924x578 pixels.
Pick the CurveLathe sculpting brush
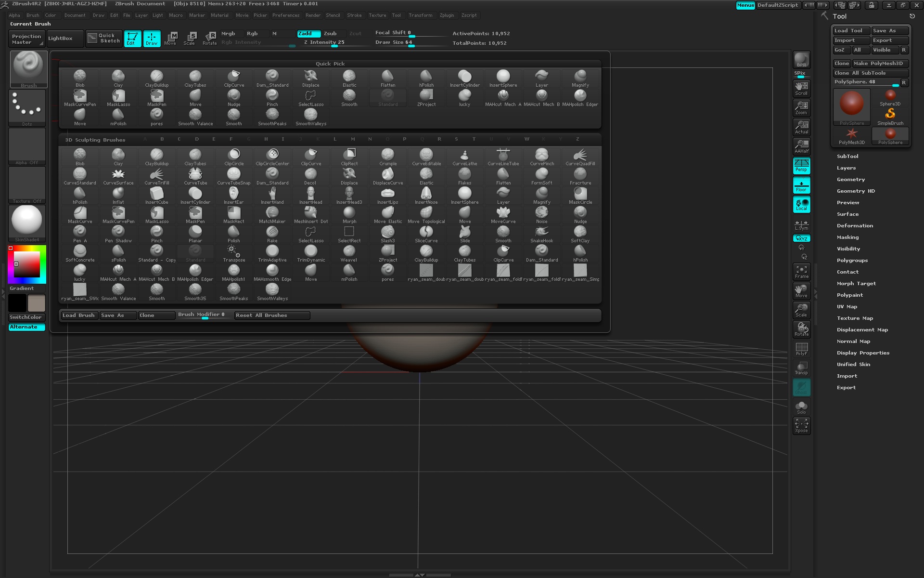[x=465, y=157]
